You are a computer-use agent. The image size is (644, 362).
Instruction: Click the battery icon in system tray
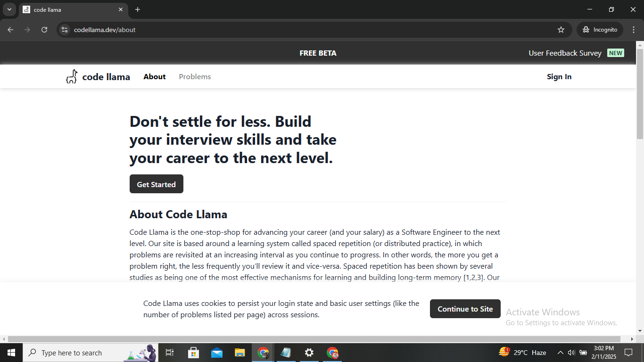[x=583, y=353]
